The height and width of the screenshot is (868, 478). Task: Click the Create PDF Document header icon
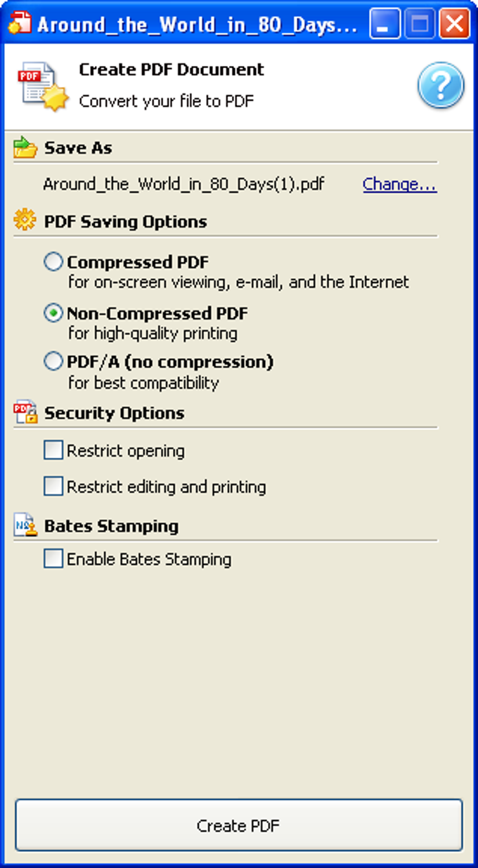[35, 83]
